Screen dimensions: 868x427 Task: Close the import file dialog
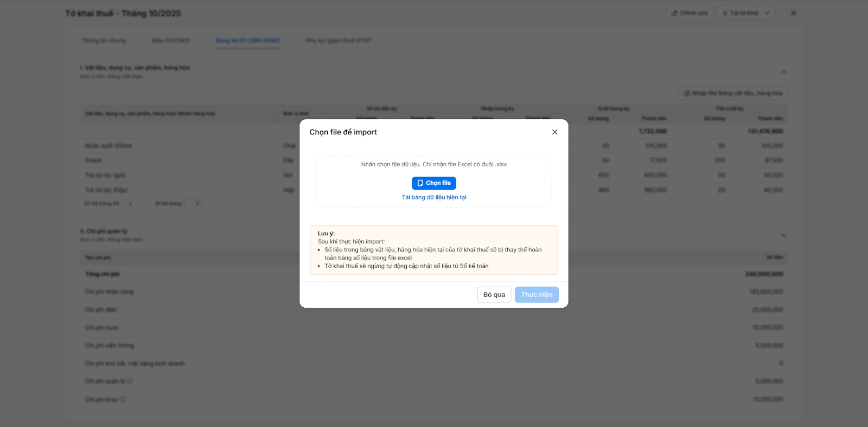click(x=554, y=132)
